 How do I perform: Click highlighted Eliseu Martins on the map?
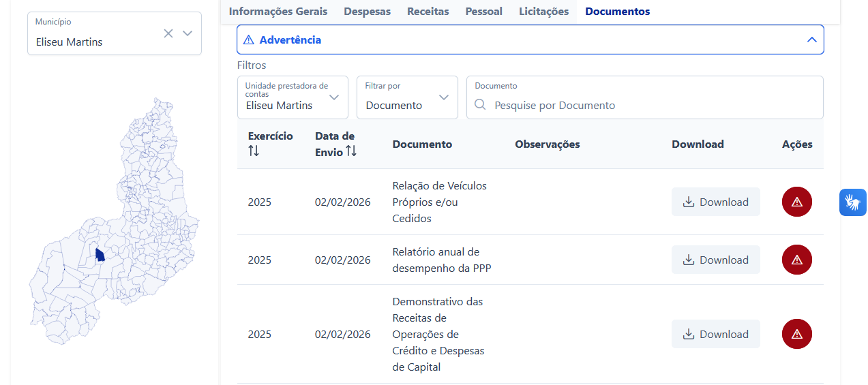pos(100,255)
